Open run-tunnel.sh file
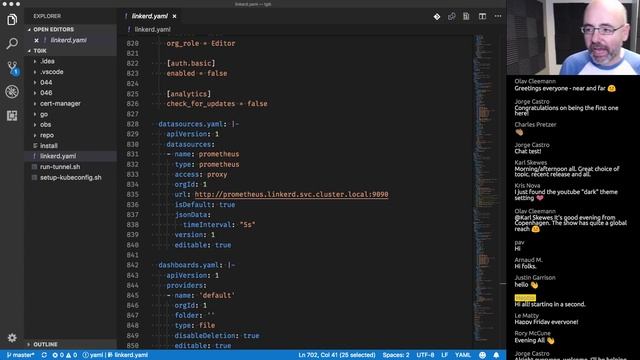640x360 pixels. click(60, 167)
